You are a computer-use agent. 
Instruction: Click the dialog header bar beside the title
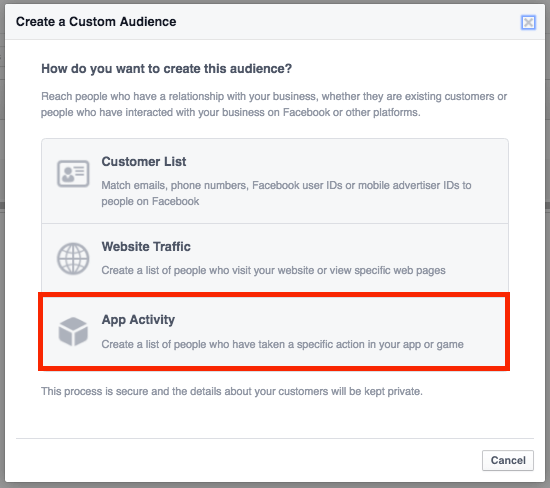(x=347, y=22)
